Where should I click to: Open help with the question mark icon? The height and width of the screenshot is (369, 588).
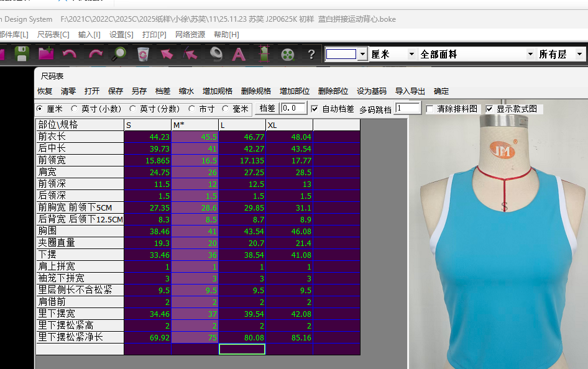[x=311, y=55]
